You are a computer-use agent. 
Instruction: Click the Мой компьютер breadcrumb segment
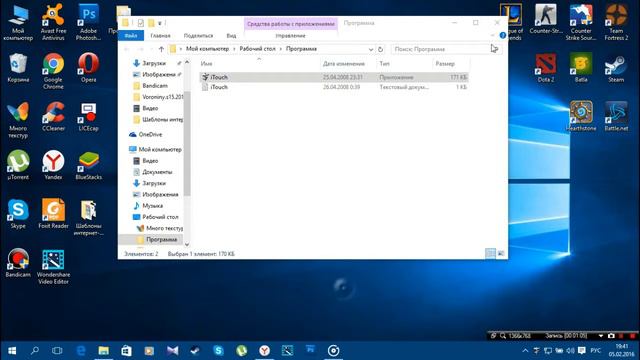tap(207, 49)
